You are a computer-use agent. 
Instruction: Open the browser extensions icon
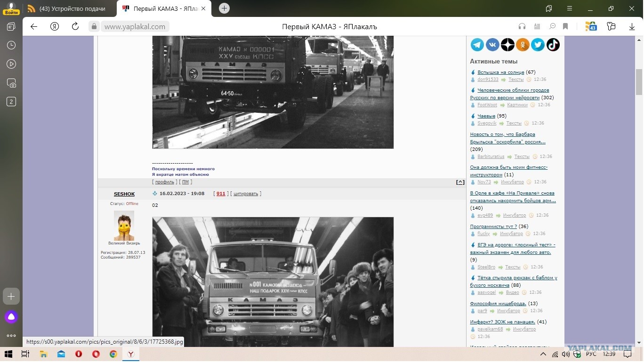point(611,27)
